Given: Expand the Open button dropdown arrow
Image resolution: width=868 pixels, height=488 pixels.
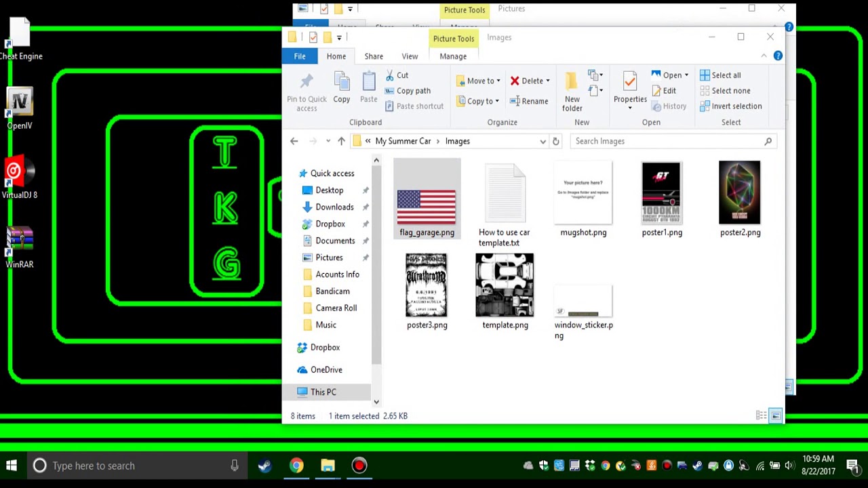Looking at the screenshot, I should (x=686, y=75).
